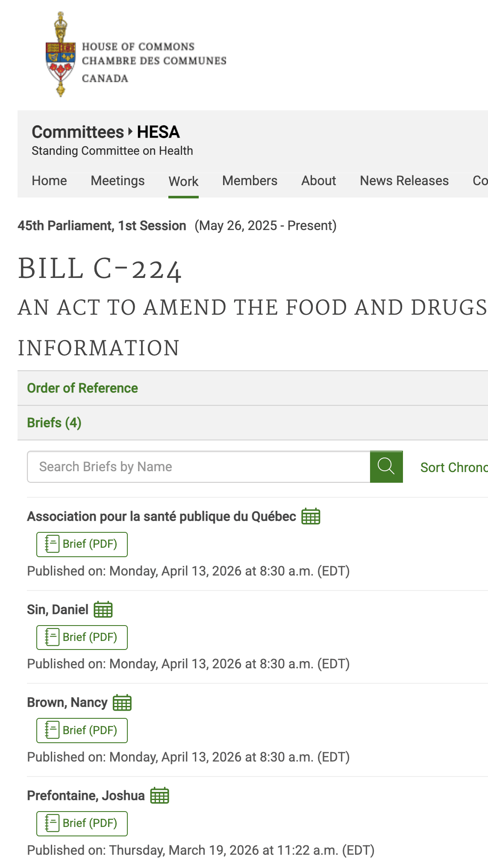Click the green search magnifier button

[386, 466]
